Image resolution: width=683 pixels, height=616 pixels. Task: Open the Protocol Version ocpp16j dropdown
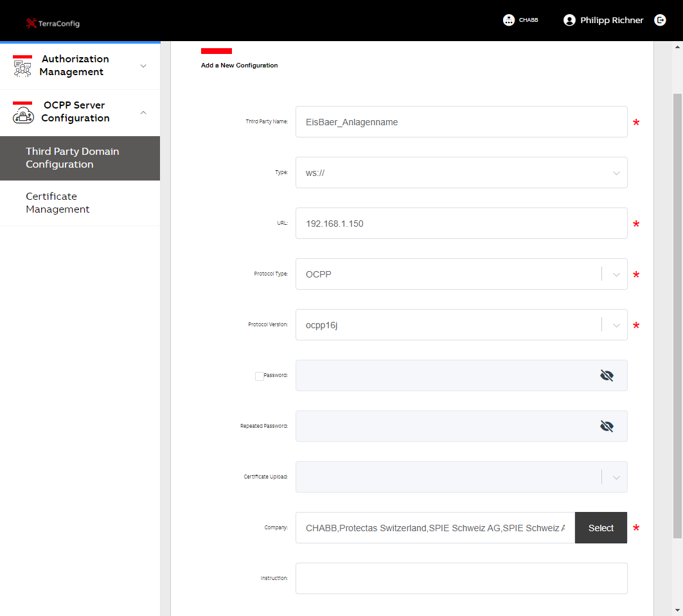point(461,325)
